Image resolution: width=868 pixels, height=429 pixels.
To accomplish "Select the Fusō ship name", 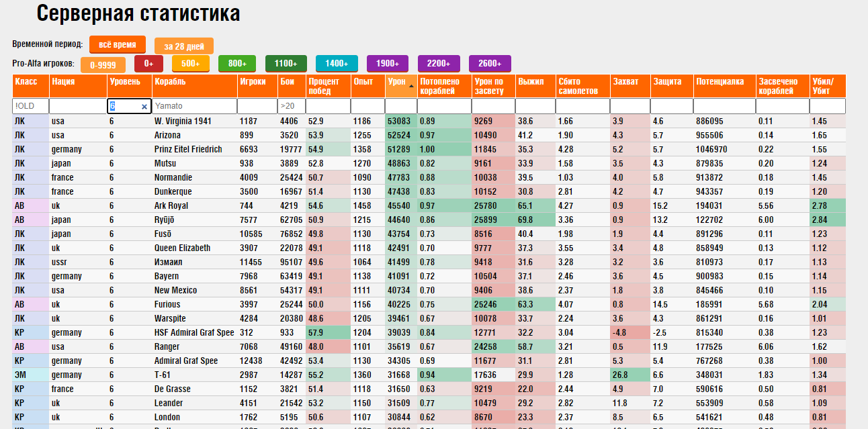I will pyautogui.click(x=164, y=234).
